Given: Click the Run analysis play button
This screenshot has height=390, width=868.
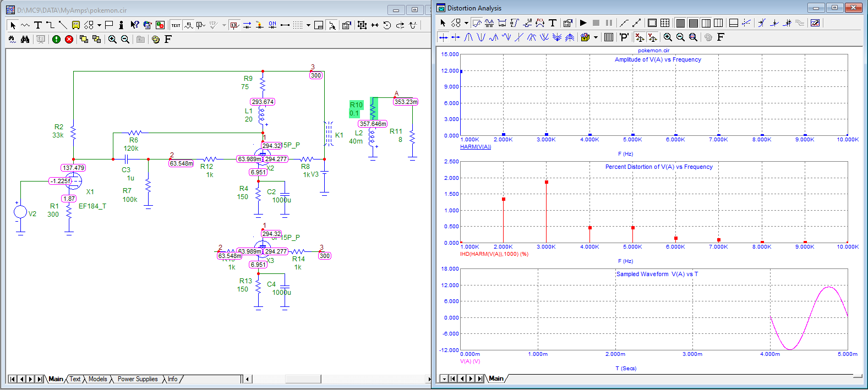Looking at the screenshot, I should pyautogui.click(x=583, y=23).
